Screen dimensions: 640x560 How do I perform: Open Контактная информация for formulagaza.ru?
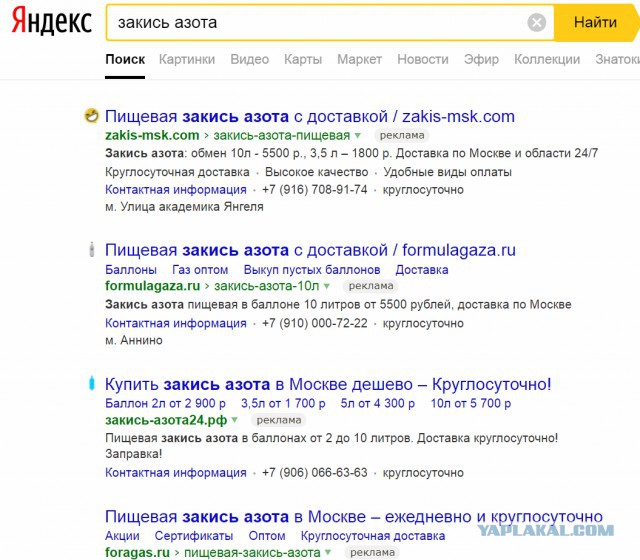176,323
